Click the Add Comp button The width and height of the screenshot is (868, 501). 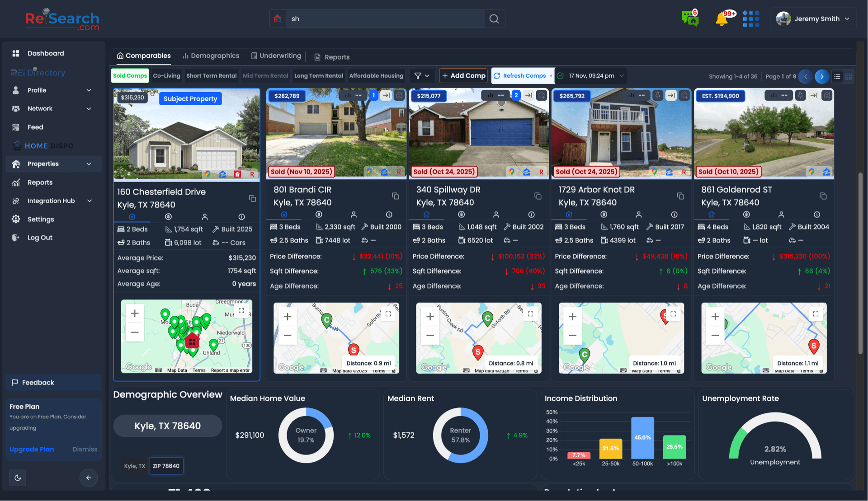click(x=463, y=76)
